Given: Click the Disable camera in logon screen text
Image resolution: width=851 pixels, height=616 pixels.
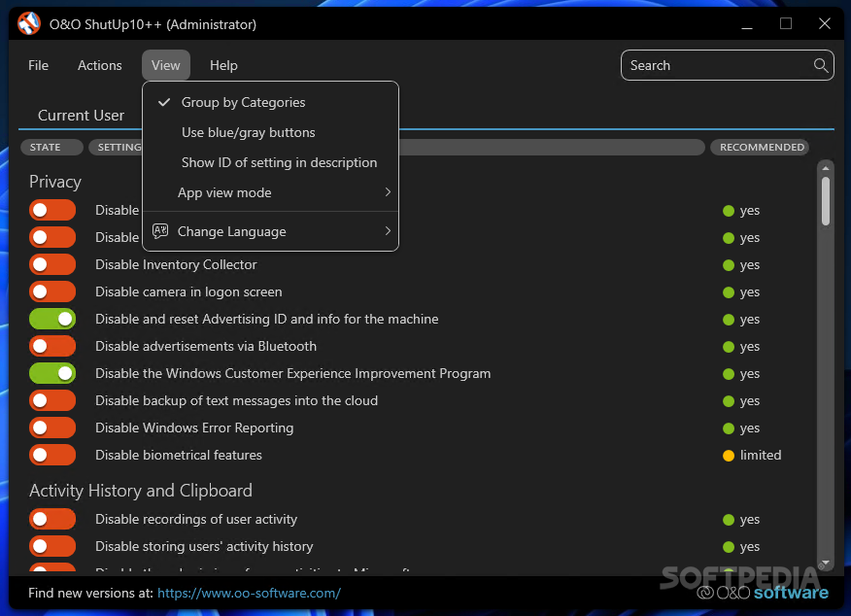Looking at the screenshot, I should [x=188, y=292].
